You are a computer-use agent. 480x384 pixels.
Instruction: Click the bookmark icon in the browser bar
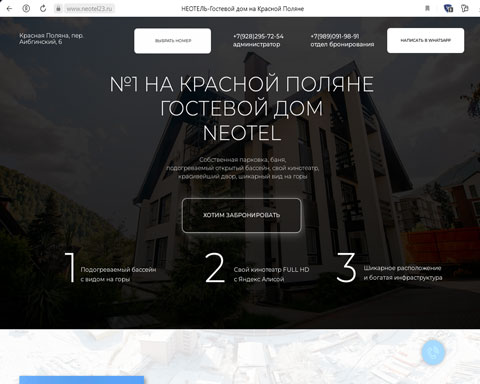pyautogui.click(x=427, y=9)
